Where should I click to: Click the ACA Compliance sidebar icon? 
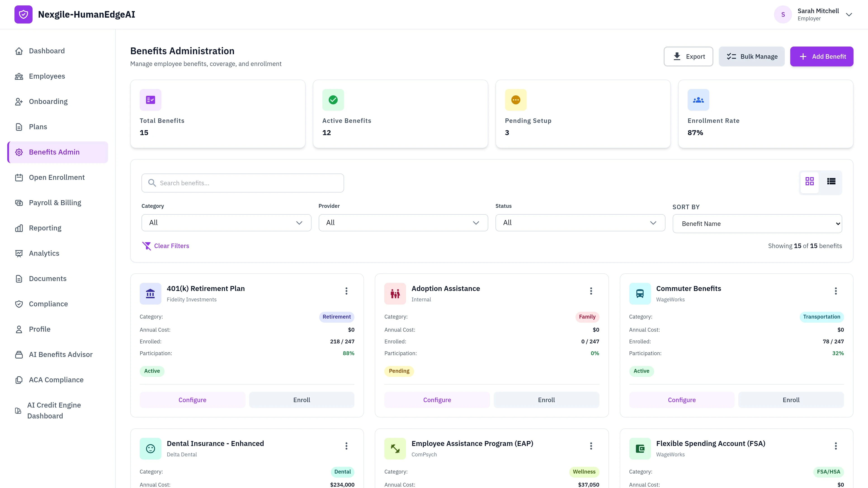19,380
